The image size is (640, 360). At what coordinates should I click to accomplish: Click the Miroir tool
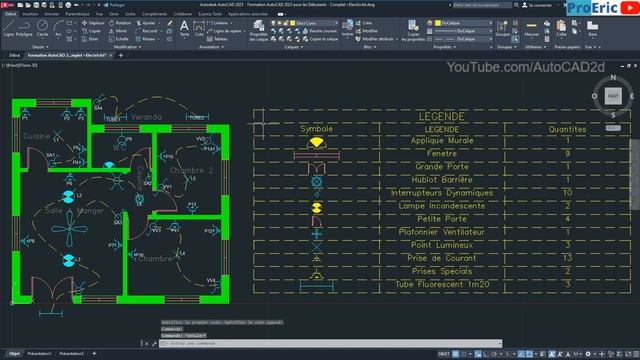click(x=118, y=31)
